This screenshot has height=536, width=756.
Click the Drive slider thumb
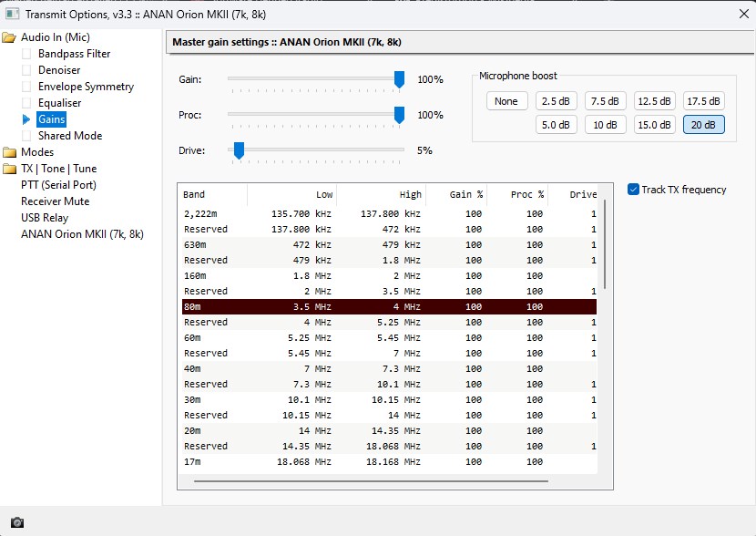pyautogui.click(x=239, y=150)
